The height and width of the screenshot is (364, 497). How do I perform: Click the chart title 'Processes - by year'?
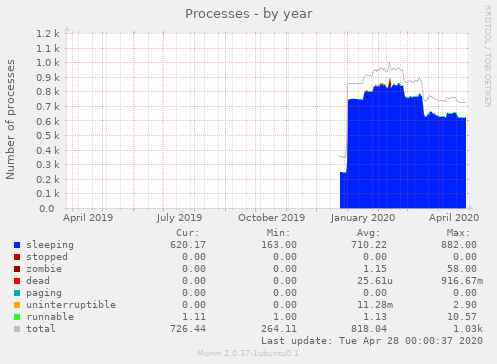[249, 14]
